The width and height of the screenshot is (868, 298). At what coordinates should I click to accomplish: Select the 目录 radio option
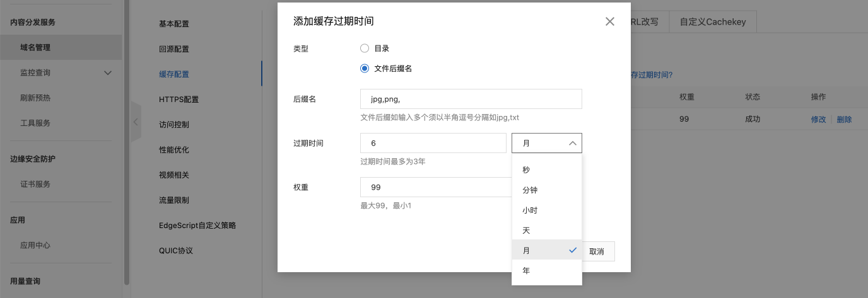click(365, 48)
